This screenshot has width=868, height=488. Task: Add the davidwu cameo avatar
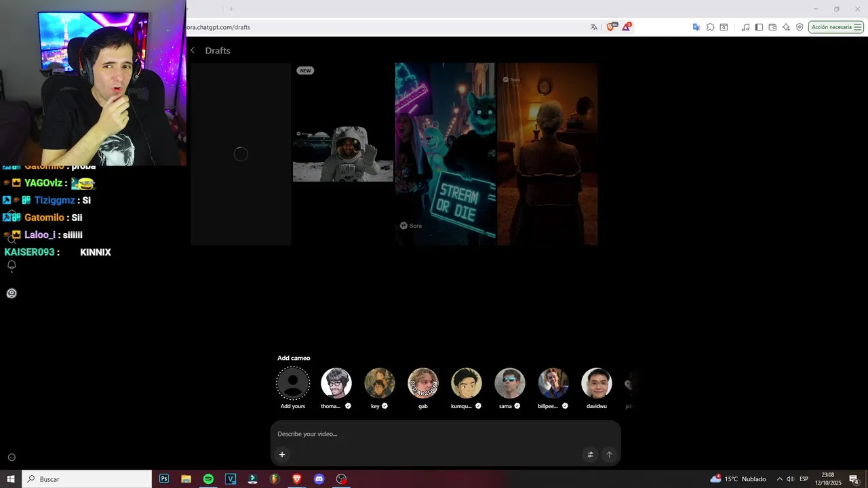pos(597,383)
